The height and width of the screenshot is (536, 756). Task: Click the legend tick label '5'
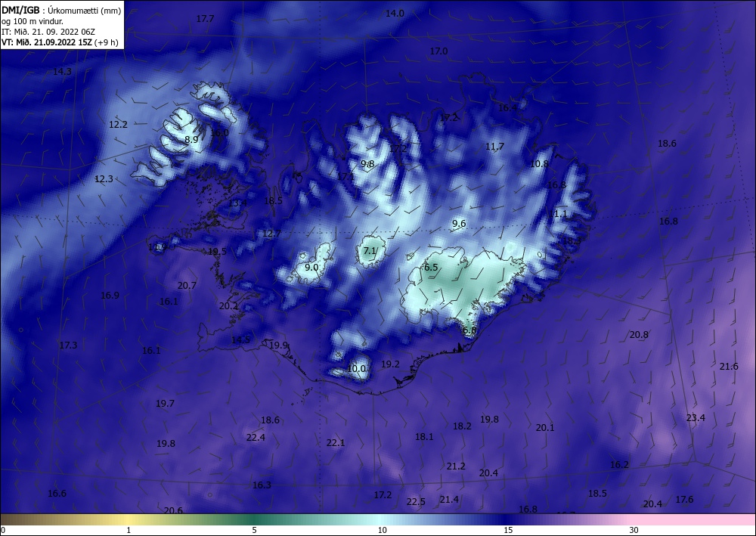click(254, 530)
